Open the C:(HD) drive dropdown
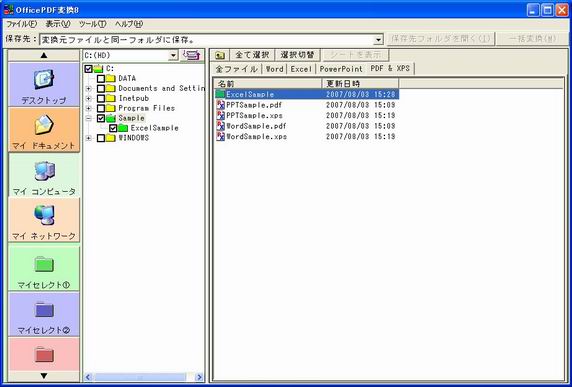The image size is (572, 387). (x=173, y=56)
